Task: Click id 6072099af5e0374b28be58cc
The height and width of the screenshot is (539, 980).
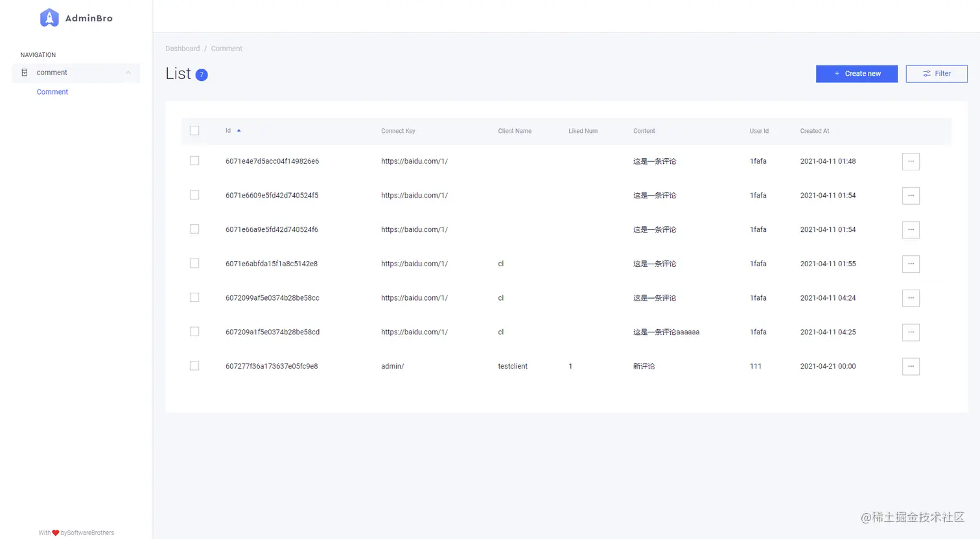Action: pos(272,298)
